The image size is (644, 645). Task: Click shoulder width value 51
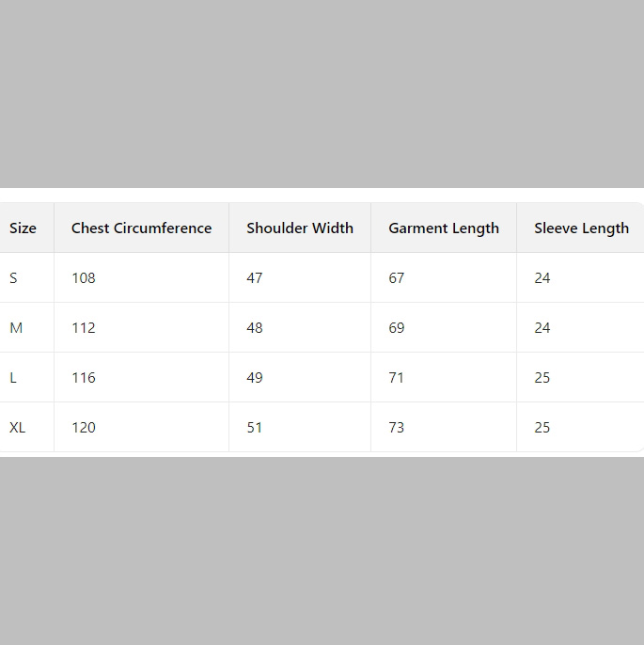[255, 428]
